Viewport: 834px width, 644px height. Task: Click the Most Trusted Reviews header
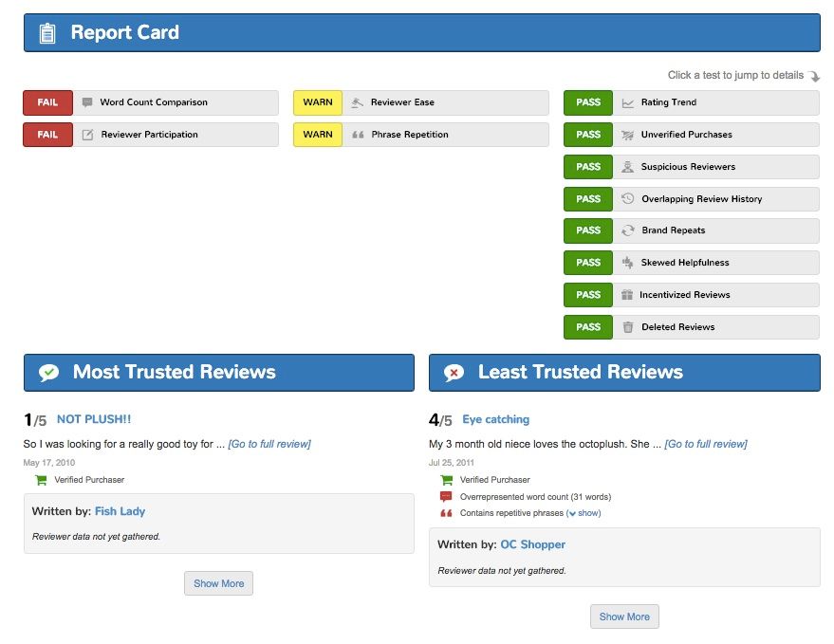(218, 373)
